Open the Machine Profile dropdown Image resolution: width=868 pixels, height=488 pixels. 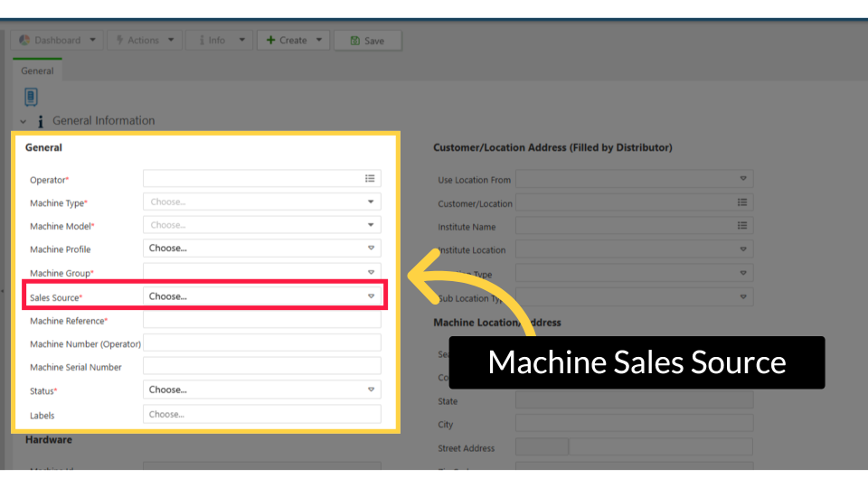(261, 249)
